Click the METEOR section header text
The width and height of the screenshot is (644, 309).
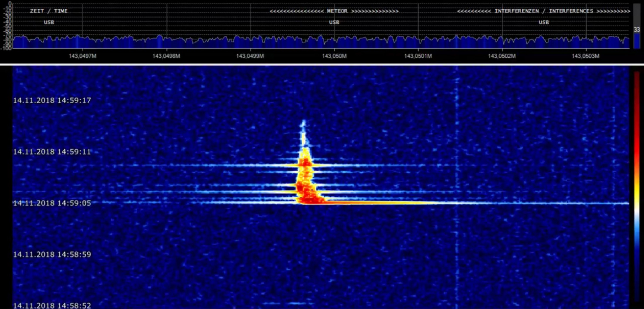coord(334,11)
